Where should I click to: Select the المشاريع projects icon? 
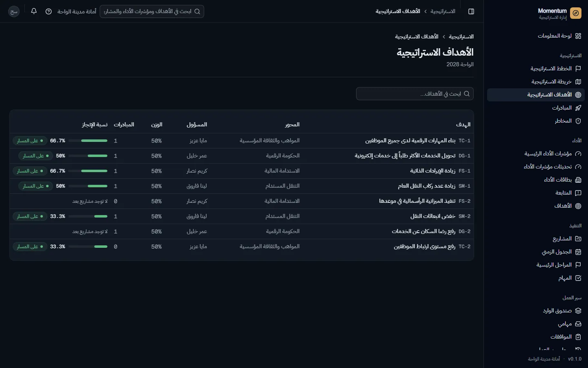(578, 239)
